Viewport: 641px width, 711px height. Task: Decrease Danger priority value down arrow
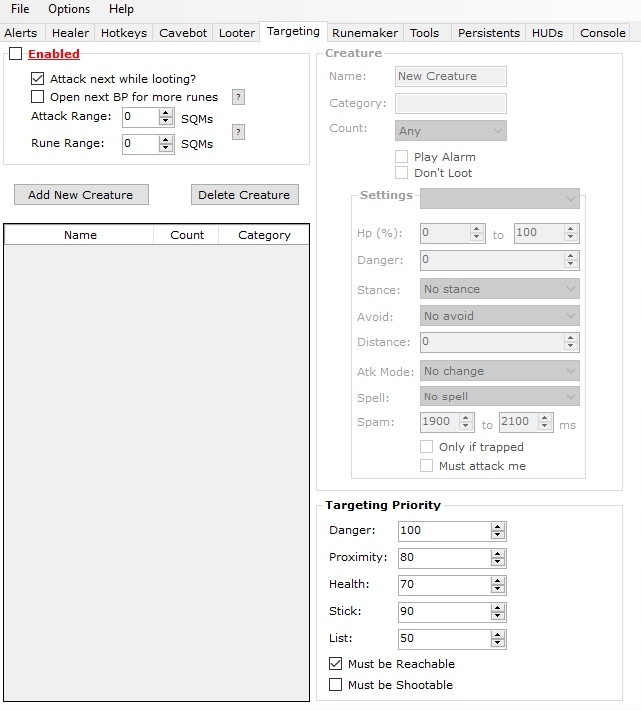(498, 535)
